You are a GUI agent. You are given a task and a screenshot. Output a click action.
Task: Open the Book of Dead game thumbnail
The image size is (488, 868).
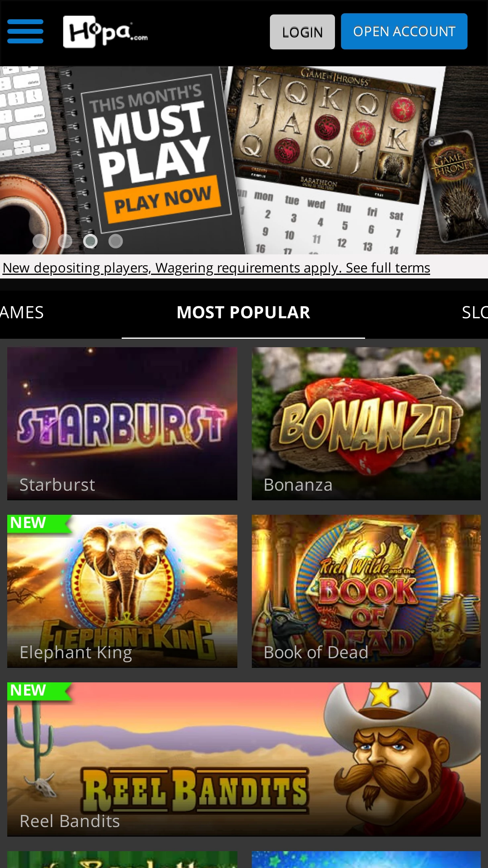(366, 591)
